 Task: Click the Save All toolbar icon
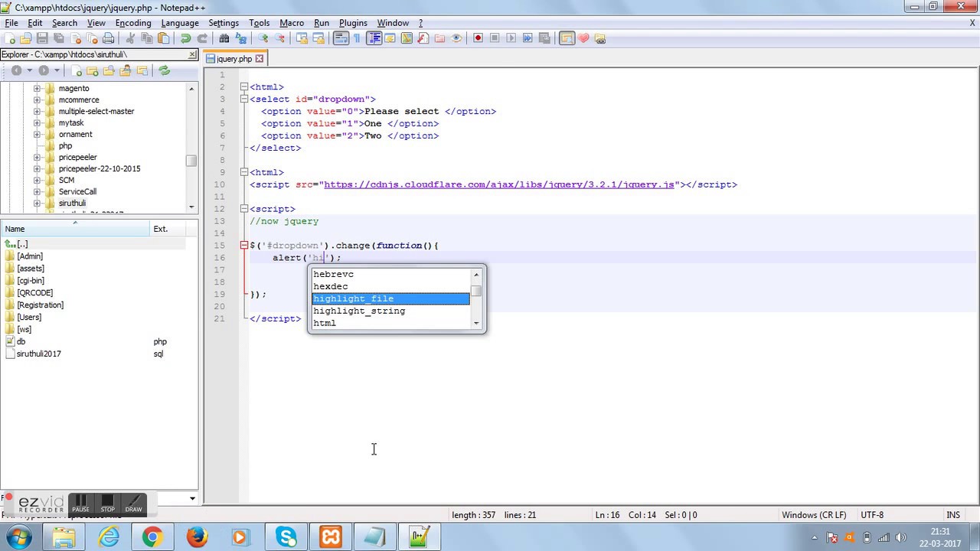pos(58,38)
